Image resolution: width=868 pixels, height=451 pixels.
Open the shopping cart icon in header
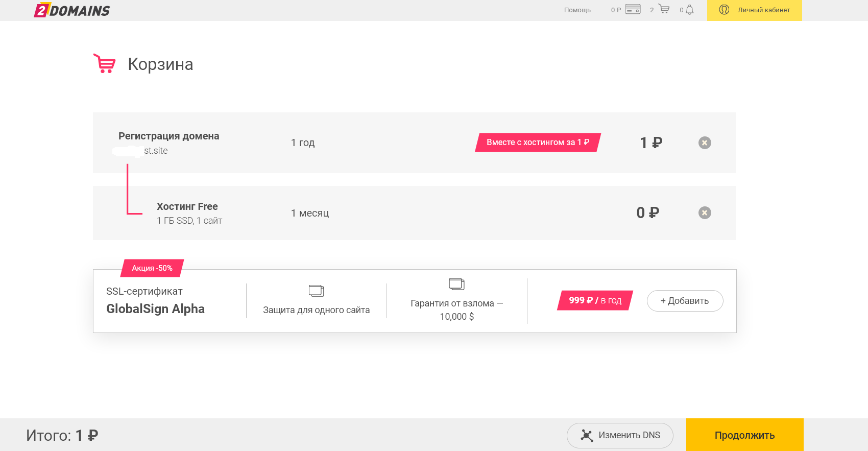pyautogui.click(x=664, y=9)
